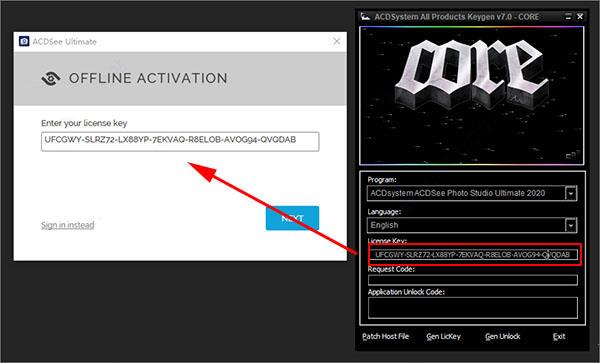Image resolution: width=600 pixels, height=363 pixels.
Task: Click the OFFLINE ACTIVATION heading text
Action: (148, 78)
